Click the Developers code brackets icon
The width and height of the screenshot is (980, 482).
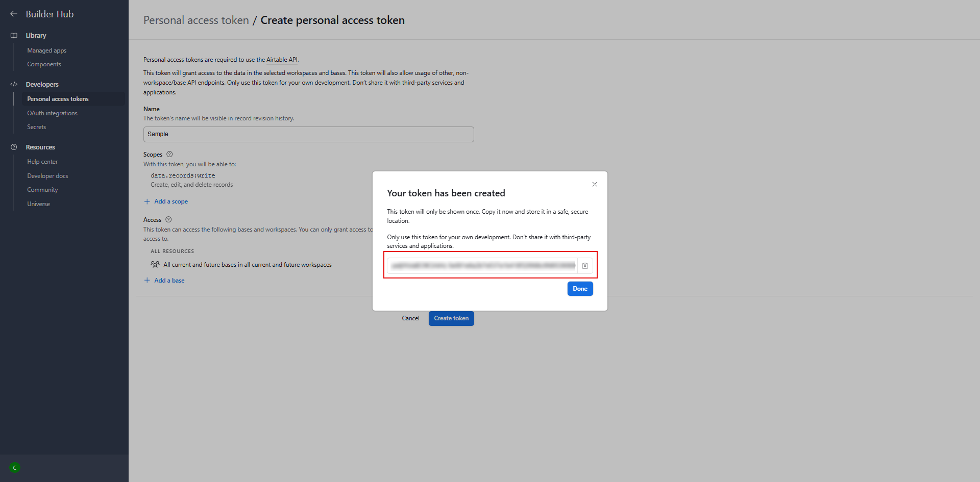[x=14, y=85]
